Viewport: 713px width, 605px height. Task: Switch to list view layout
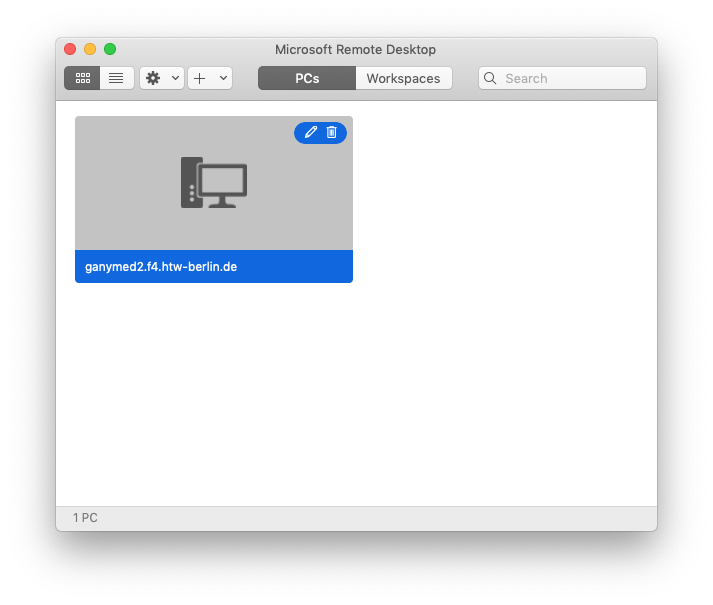click(116, 78)
